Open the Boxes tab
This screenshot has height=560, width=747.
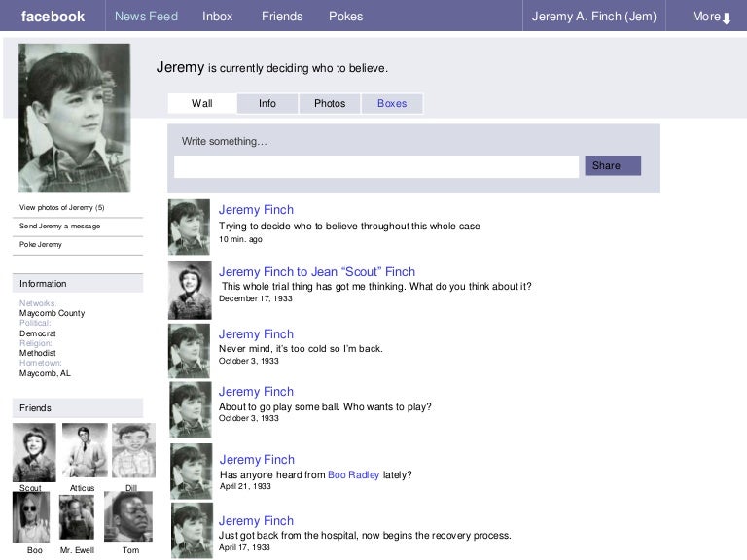[392, 104]
